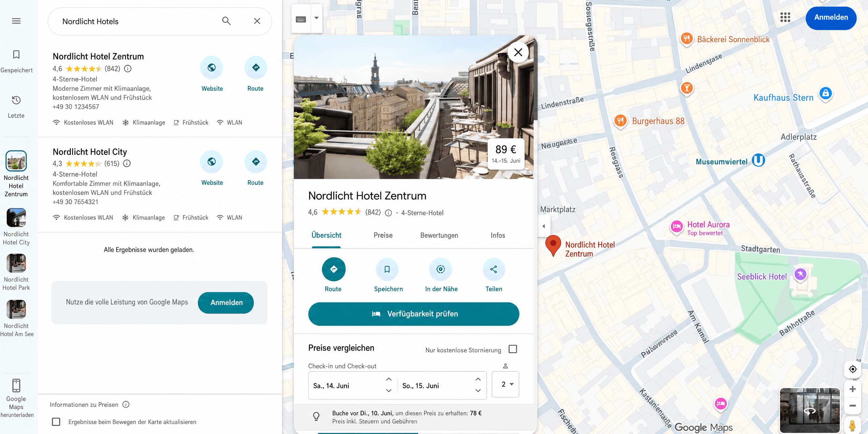
Task: Click Verfügbarkeit prüfen button
Action: click(x=413, y=314)
